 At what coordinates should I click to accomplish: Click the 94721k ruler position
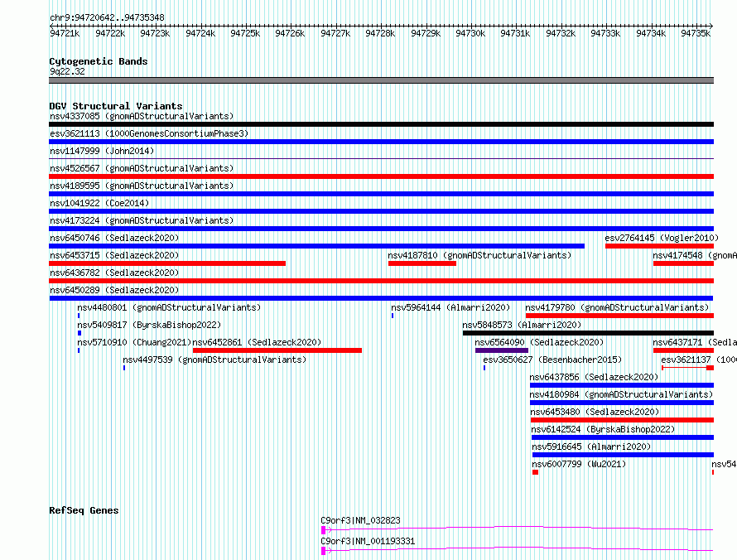tap(65, 33)
